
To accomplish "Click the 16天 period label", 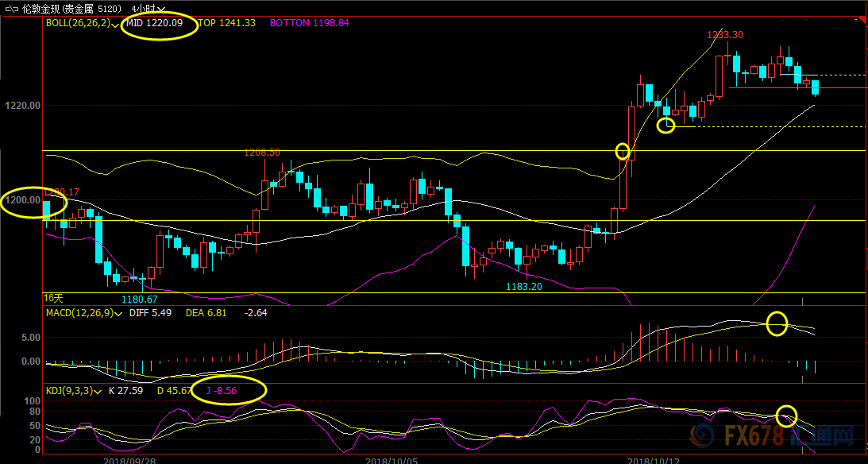I will tap(52, 297).
